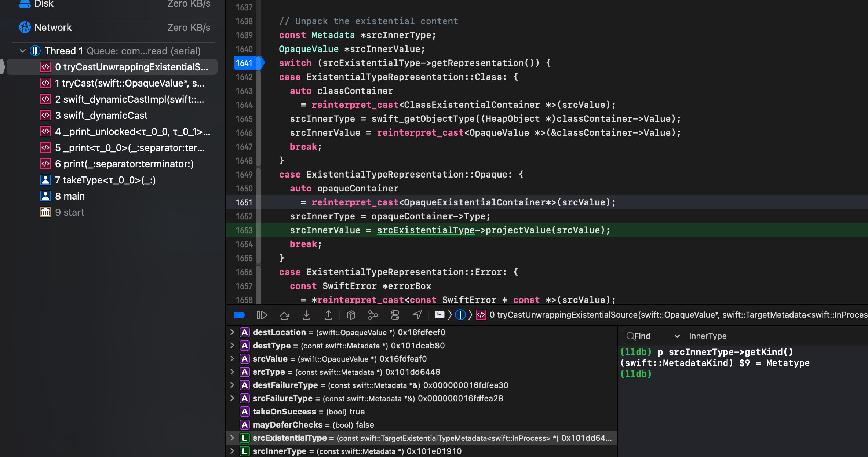Click the Simulate Location arrow icon
The image size is (868, 457).
coord(417,315)
